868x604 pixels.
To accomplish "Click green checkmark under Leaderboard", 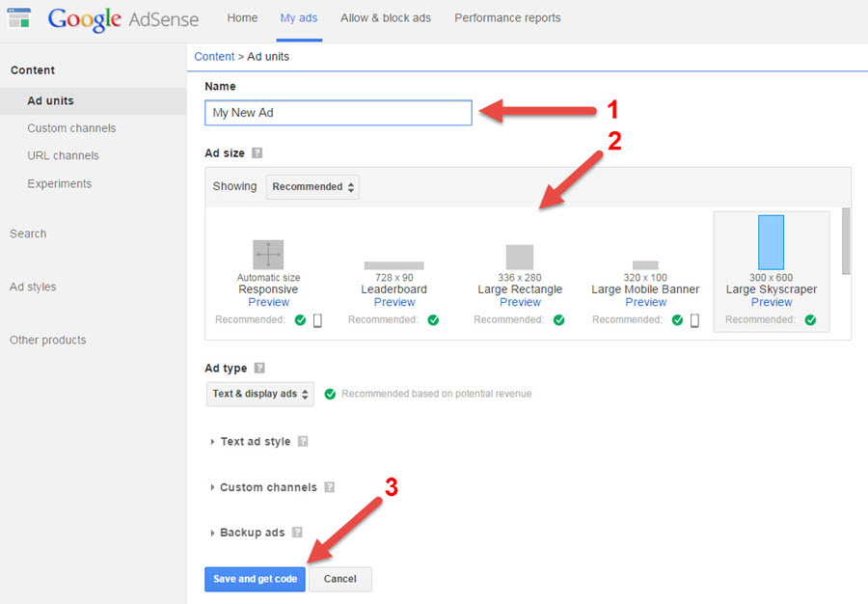I will [433, 320].
